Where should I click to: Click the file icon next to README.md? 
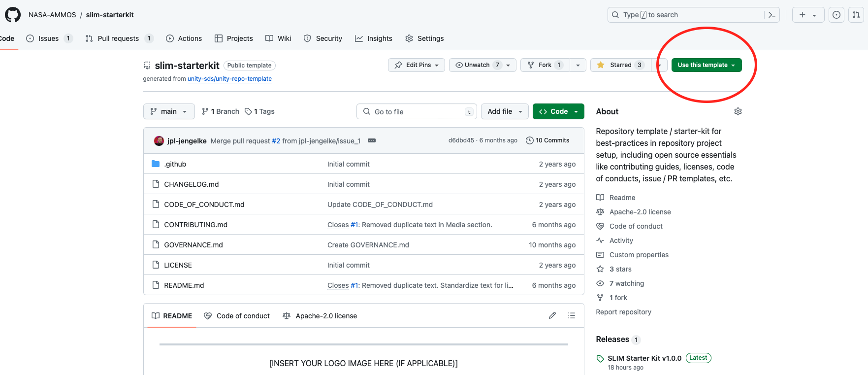coord(156,285)
